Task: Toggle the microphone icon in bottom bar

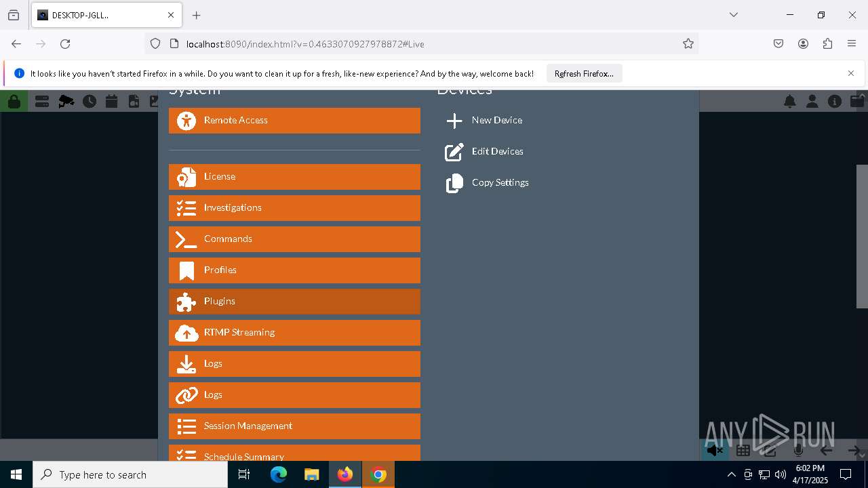Action: [798, 450]
